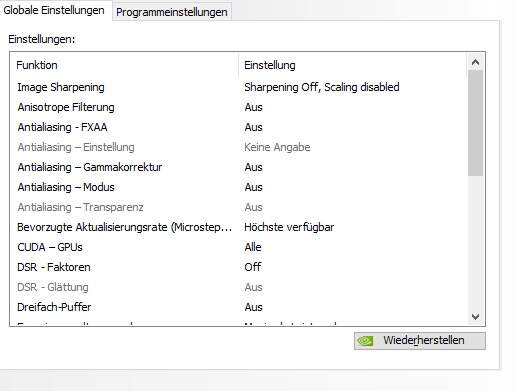The image size is (516, 391).
Task: Open 'Aus' value for Dreifach-Puffer
Action: (253, 307)
